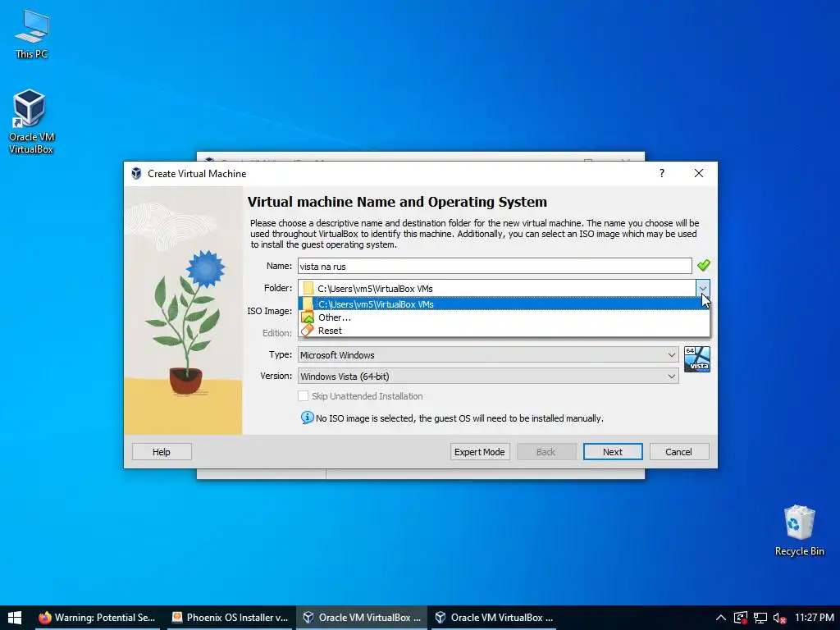Show hidden system tray icons

click(x=721, y=618)
